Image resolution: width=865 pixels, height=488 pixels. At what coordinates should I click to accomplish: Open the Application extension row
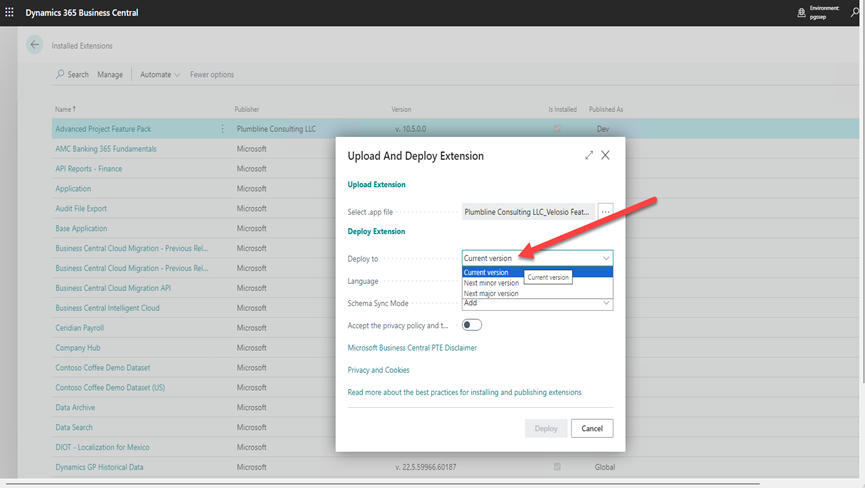click(x=73, y=189)
